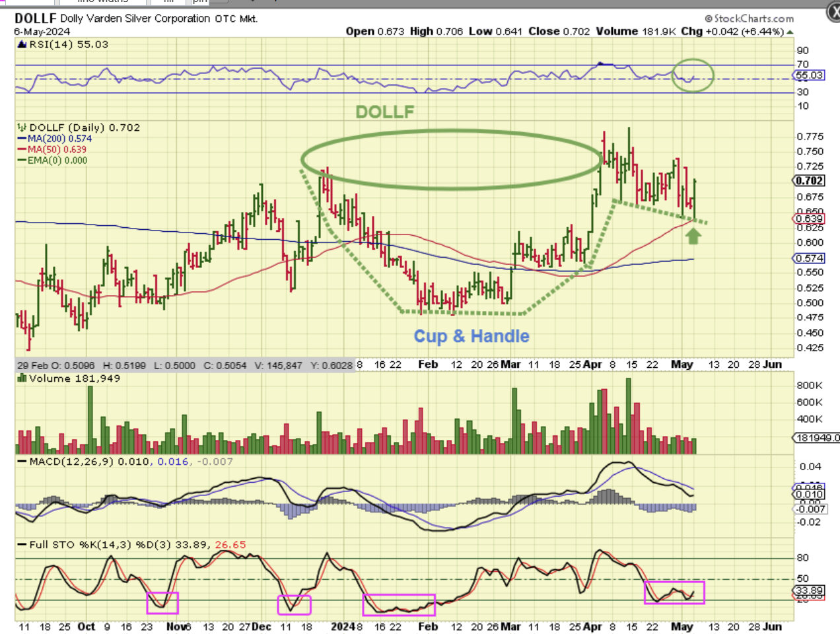Click the boxed 0.702 last price tag
The image size is (840, 634).
810,181
